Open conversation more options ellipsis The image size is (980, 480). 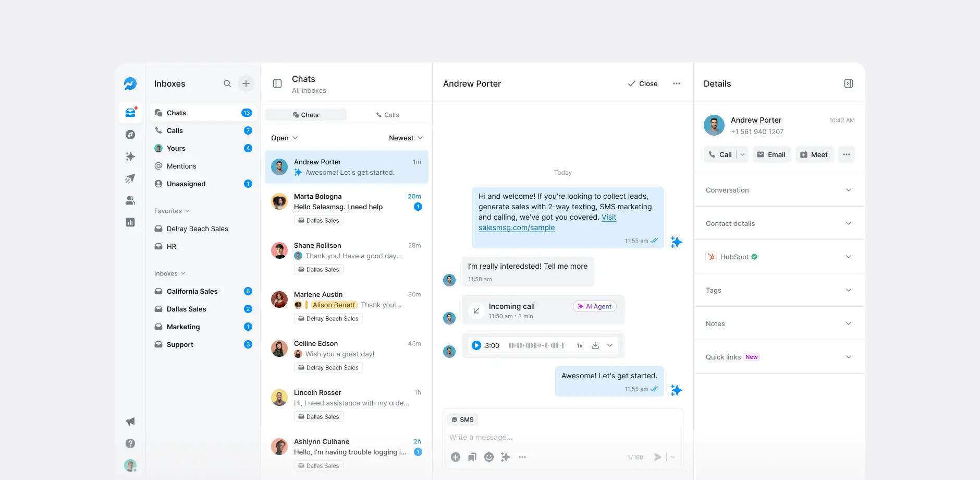[677, 83]
